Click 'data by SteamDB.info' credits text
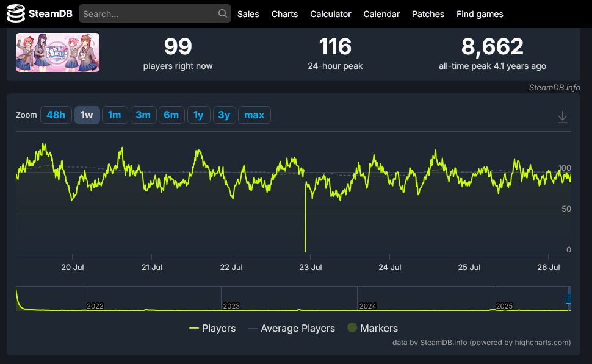The image size is (592, 364). point(482,343)
